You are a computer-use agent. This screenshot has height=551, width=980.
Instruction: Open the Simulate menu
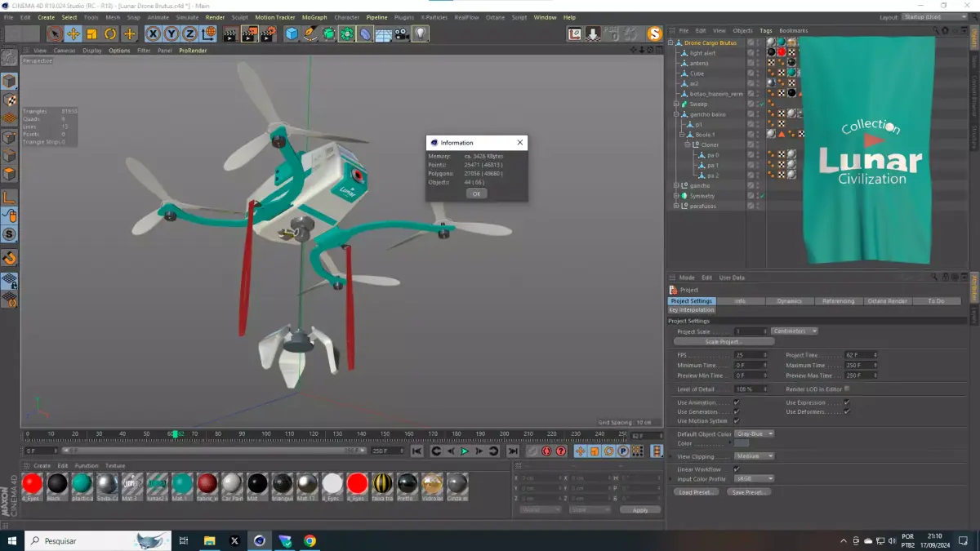pos(187,17)
